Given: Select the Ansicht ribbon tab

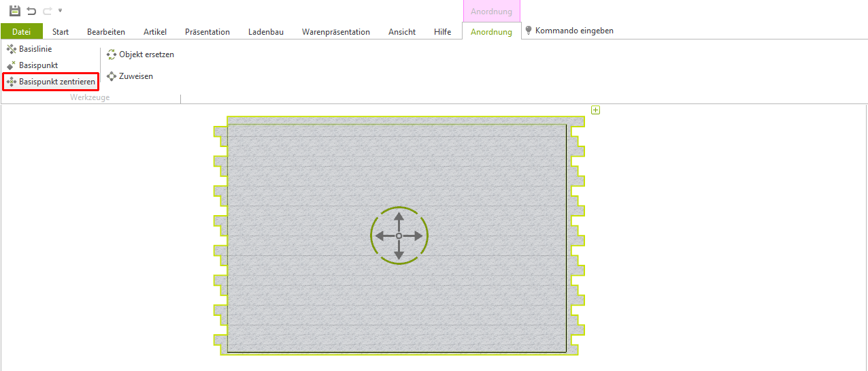Looking at the screenshot, I should [x=402, y=32].
